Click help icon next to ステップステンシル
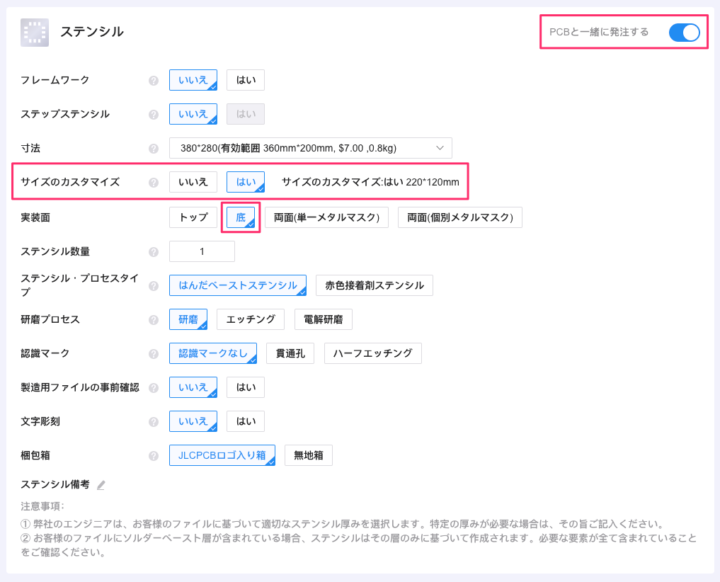This screenshot has height=582, width=720. [x=154, y=115]
